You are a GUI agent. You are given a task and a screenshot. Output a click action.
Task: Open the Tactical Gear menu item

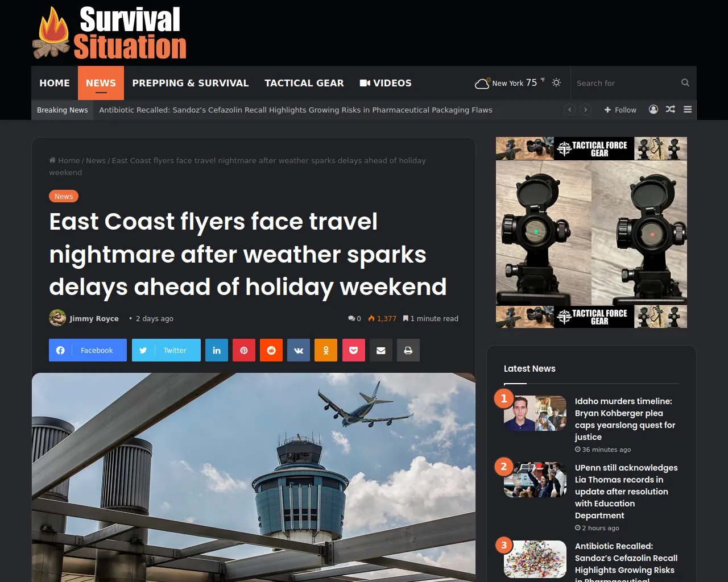click(x=304, y=83)
